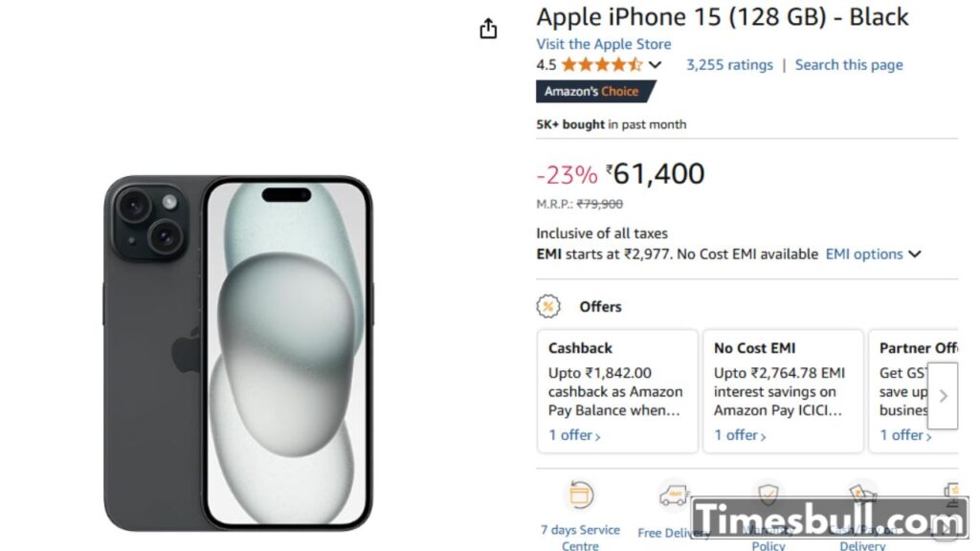
Task: Click the Search this page link
Action: [x=849, y=65]
